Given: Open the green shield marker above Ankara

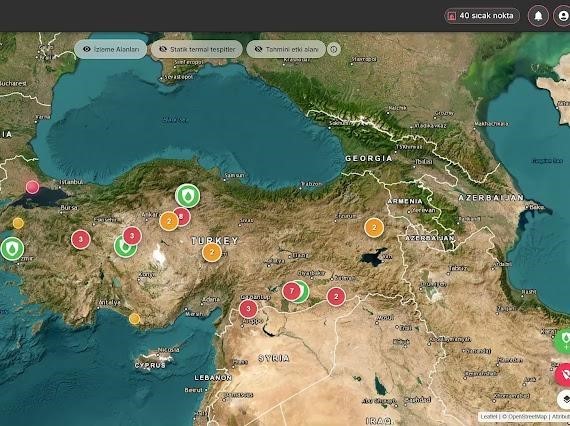Looking at the screenshot, I should coord(188,196).
